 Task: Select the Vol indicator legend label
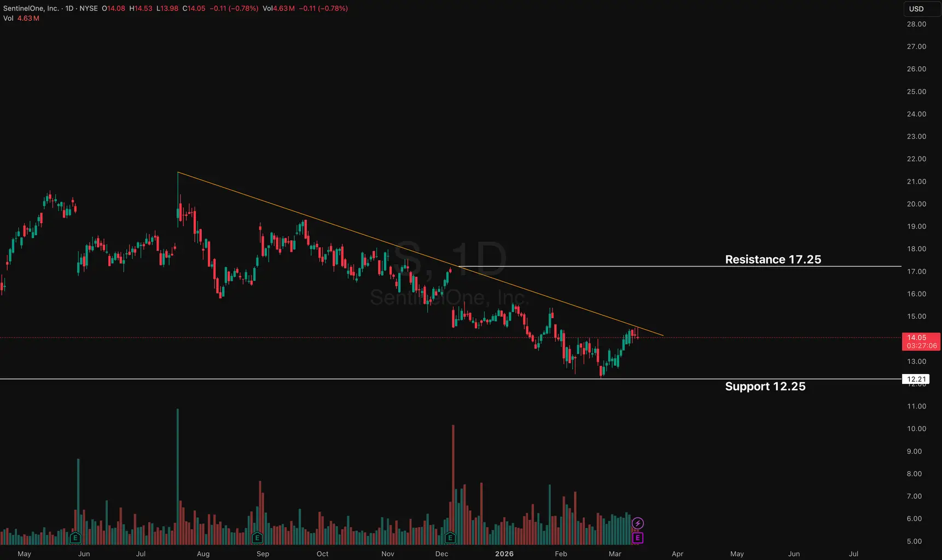tap(8, 19)
